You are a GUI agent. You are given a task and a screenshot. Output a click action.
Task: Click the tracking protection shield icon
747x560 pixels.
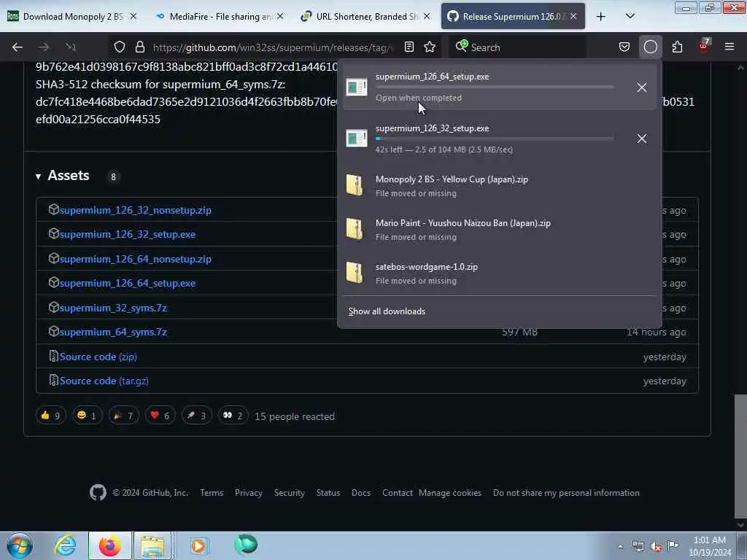tap(120, 47)
